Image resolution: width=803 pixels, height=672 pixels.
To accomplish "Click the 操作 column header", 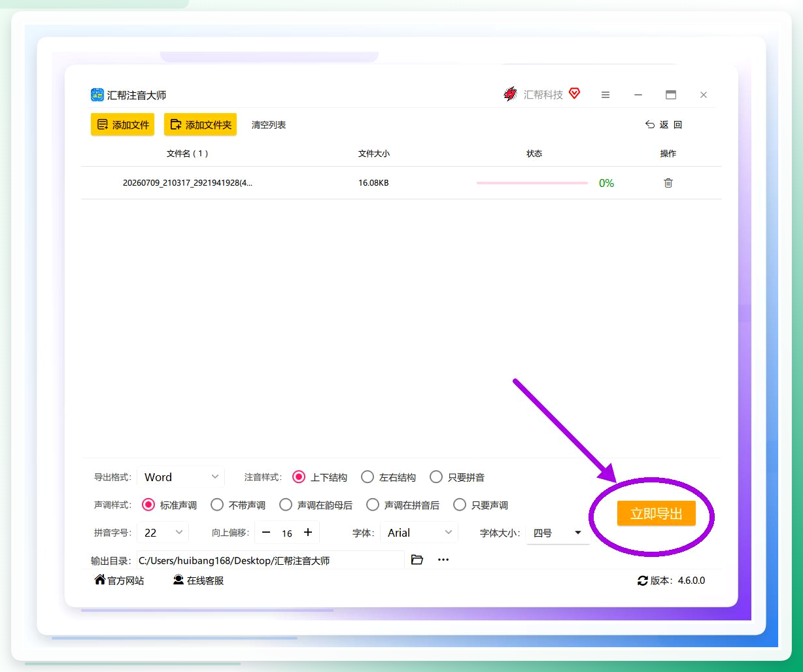I will coord(668,154).
